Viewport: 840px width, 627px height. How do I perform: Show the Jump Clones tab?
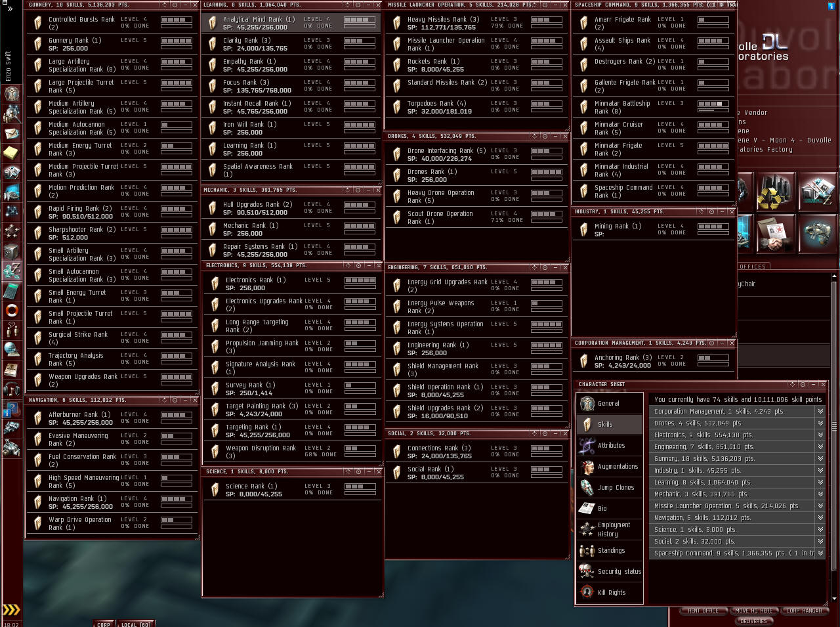(610, 487)
